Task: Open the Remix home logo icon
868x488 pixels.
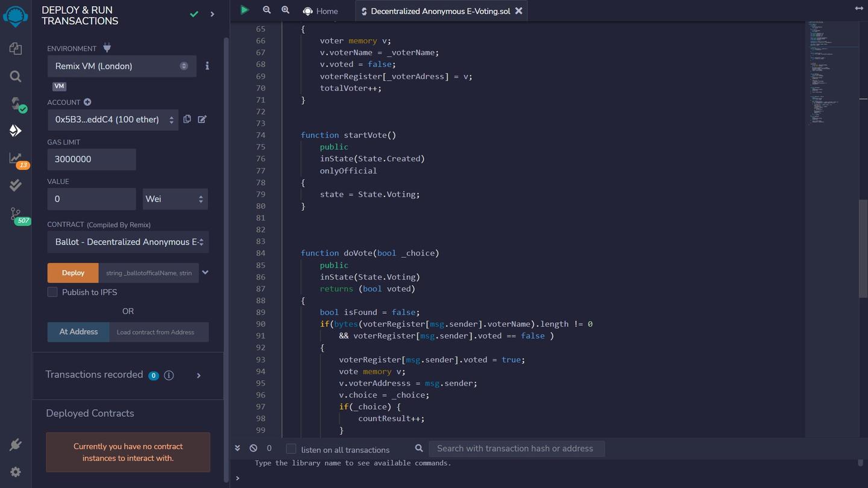Action: (16, 16)
